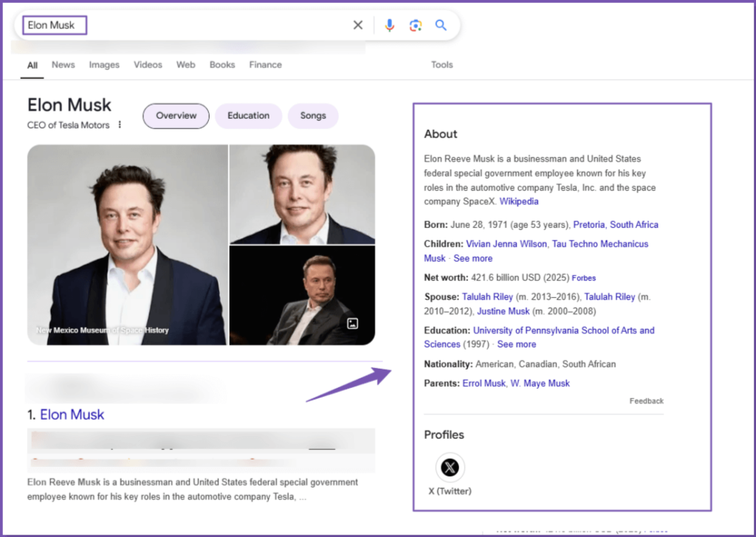Open the Errol Musk parent link
This screenshot has width=756, height=537.
pyautogui.click(x=484, y=383)
